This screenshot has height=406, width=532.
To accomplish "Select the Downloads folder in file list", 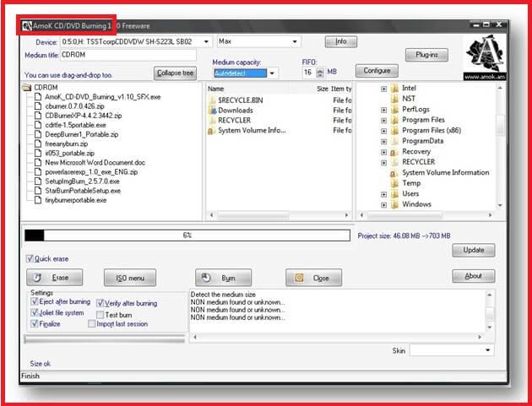I will pyautogui.click(x=235, y=110).
